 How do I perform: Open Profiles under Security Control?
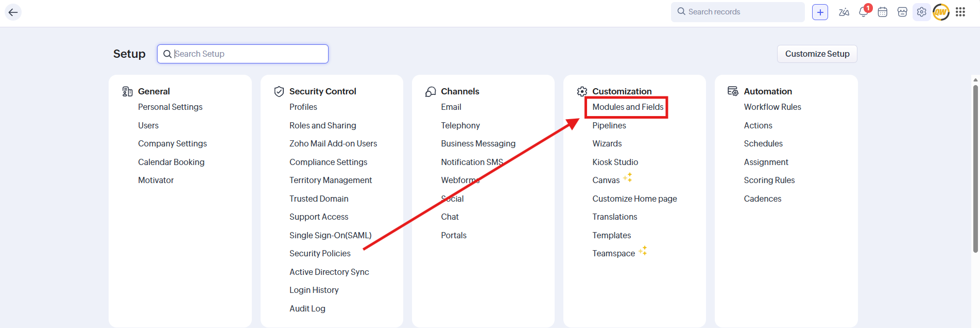click(x=303, y=107)
